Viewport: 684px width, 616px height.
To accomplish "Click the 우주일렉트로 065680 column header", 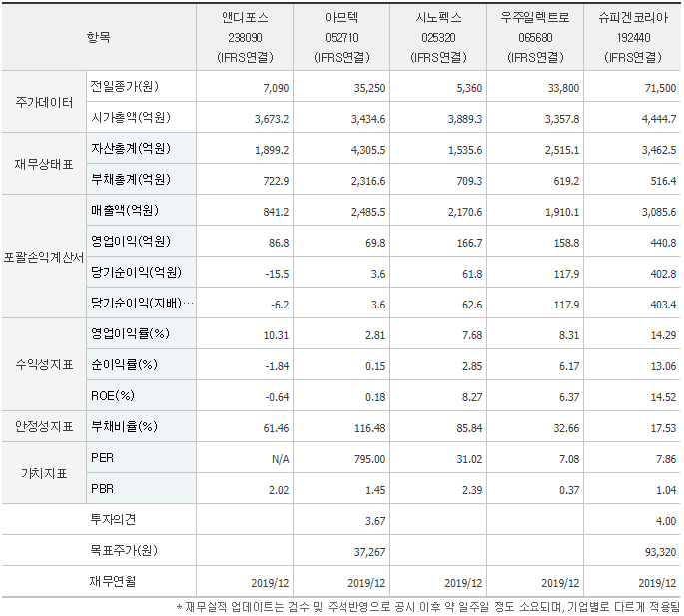I will [535, 37].
